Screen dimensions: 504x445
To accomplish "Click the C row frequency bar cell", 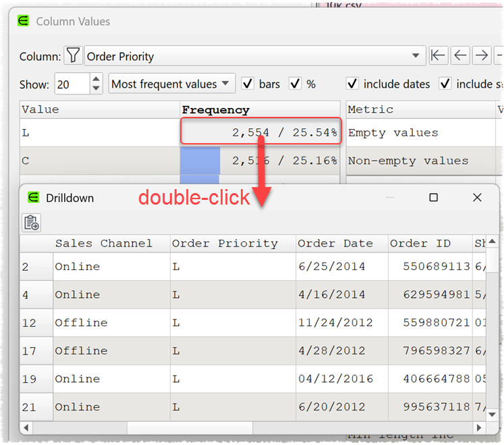I will tap(260, 161).
